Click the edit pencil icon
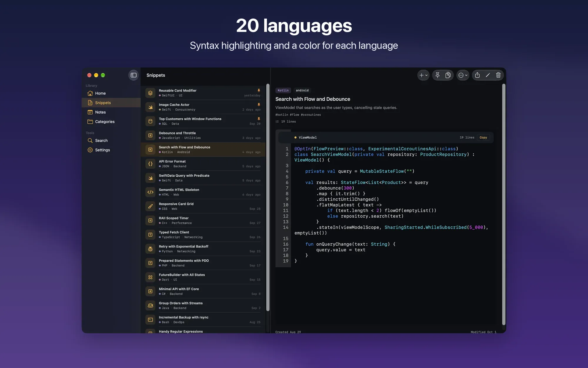Viewport: 588px width, 368px height. tap(488, 75)
